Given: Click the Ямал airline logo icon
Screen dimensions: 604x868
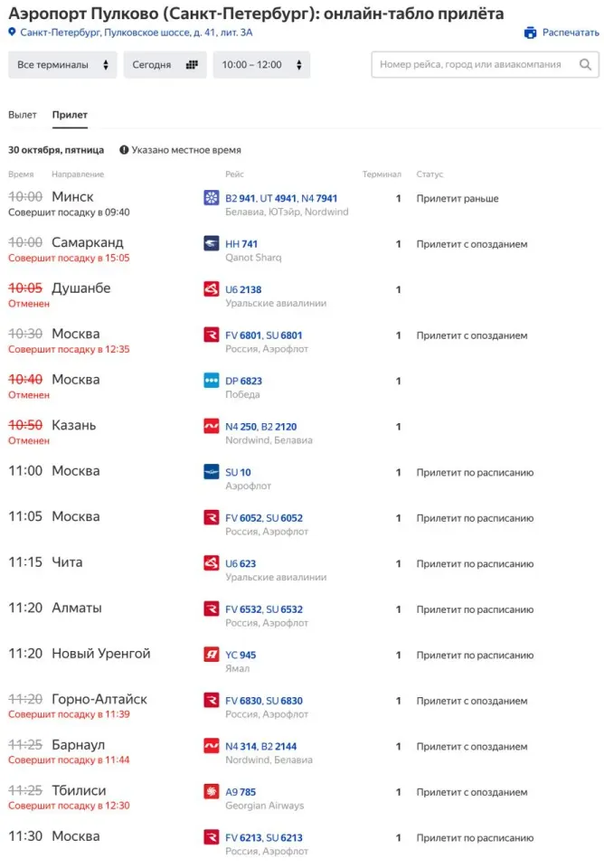Looking at the screenshot, I should point(212,654).
